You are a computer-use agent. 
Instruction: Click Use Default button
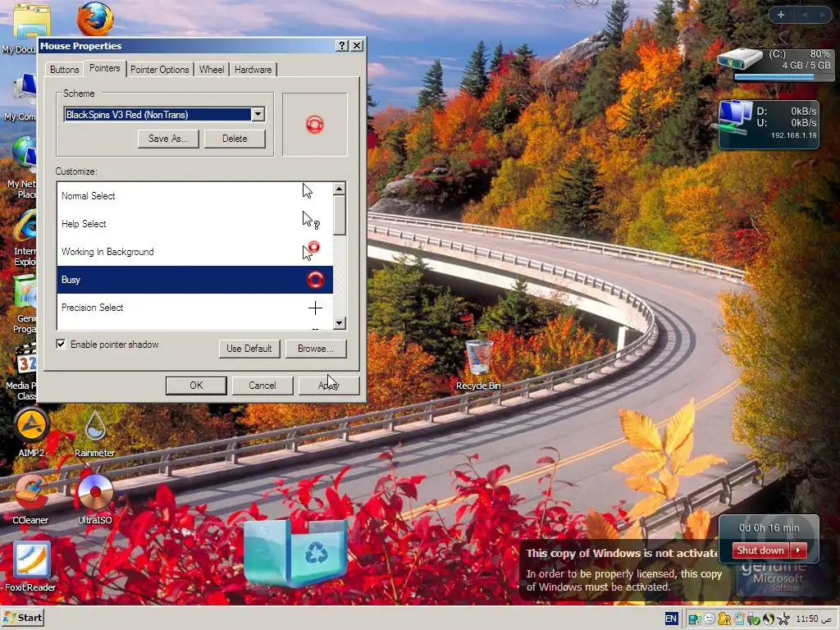click(x=249, y=348)
